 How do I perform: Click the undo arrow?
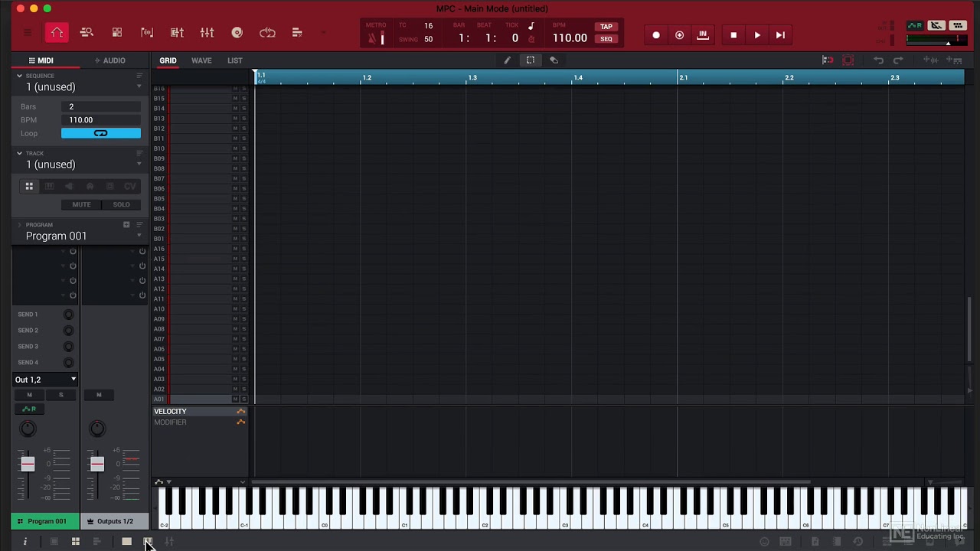pyautogui.click(x=879, y=60)
